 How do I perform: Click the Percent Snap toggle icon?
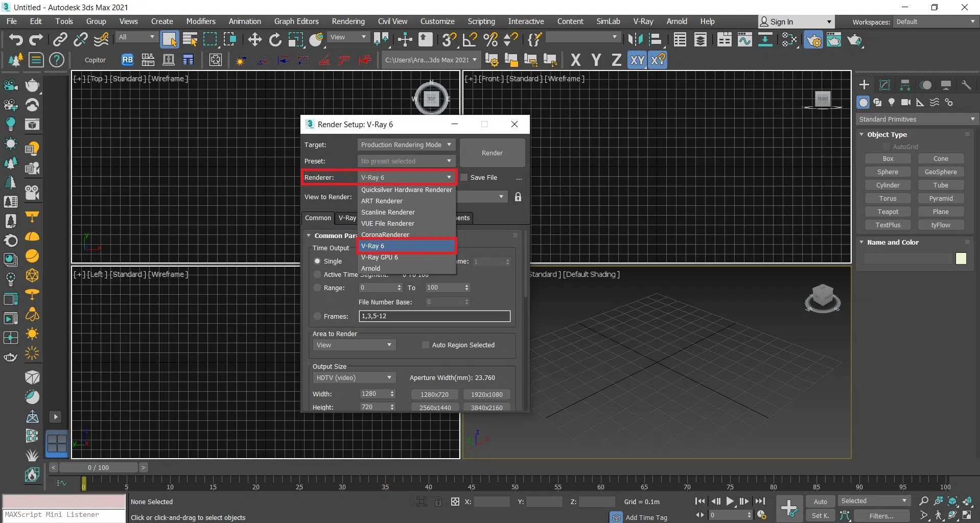click(x=491, y=40)
